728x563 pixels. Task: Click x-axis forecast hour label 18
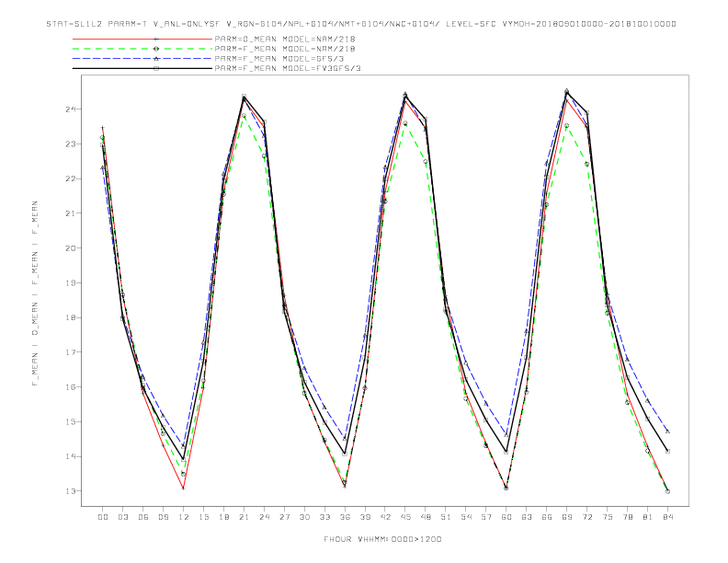coord(223,517)
